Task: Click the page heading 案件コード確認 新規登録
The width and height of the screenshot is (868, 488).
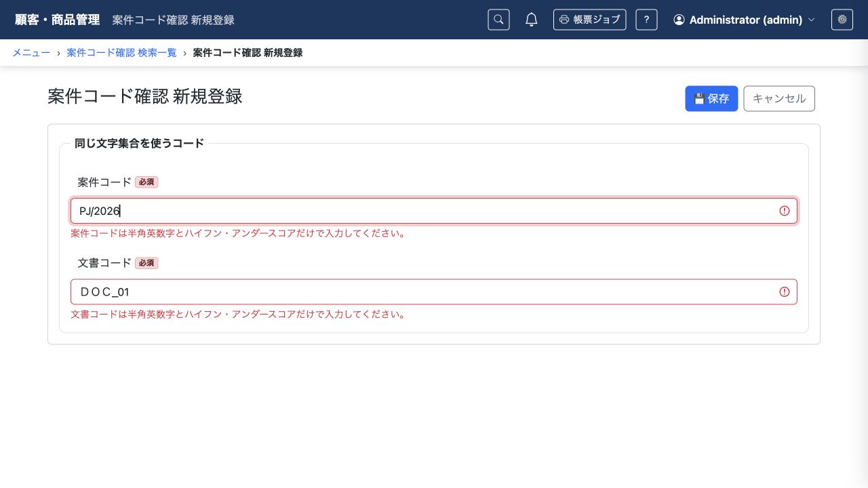Action: click(x=145, y=96)
